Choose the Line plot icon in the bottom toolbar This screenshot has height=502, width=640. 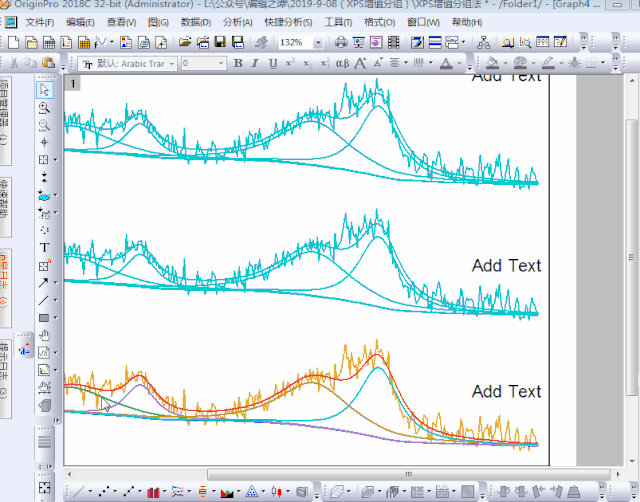(x=77, y=492)
